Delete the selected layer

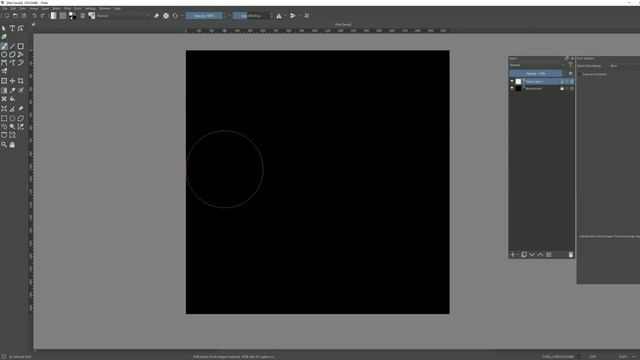click(571, 255)
